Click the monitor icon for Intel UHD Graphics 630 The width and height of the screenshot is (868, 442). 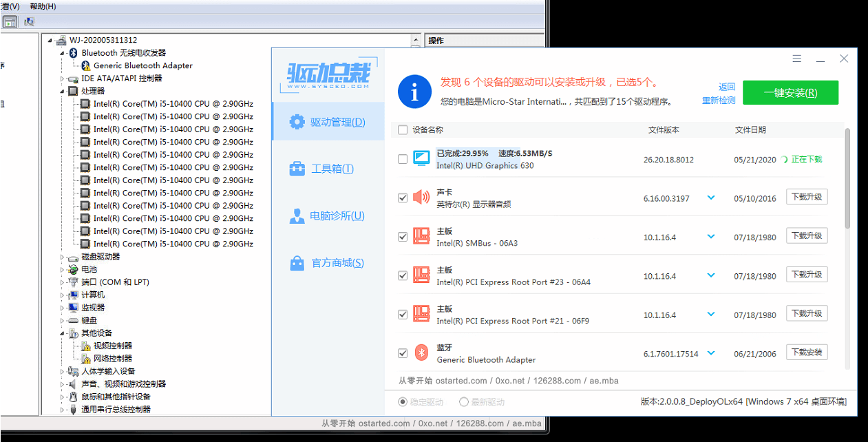point(421,159)
